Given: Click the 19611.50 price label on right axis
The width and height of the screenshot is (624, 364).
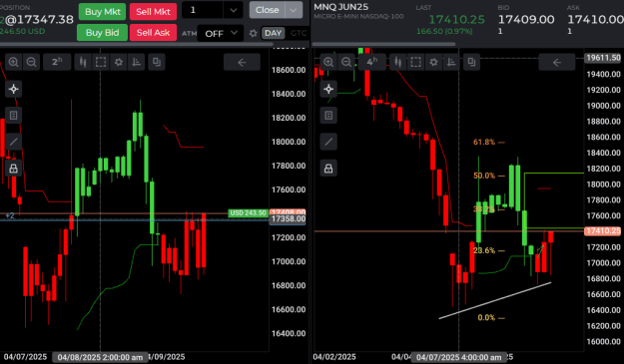Looking at the screenshot, I should pyautogui.click(x=603, y=58).
